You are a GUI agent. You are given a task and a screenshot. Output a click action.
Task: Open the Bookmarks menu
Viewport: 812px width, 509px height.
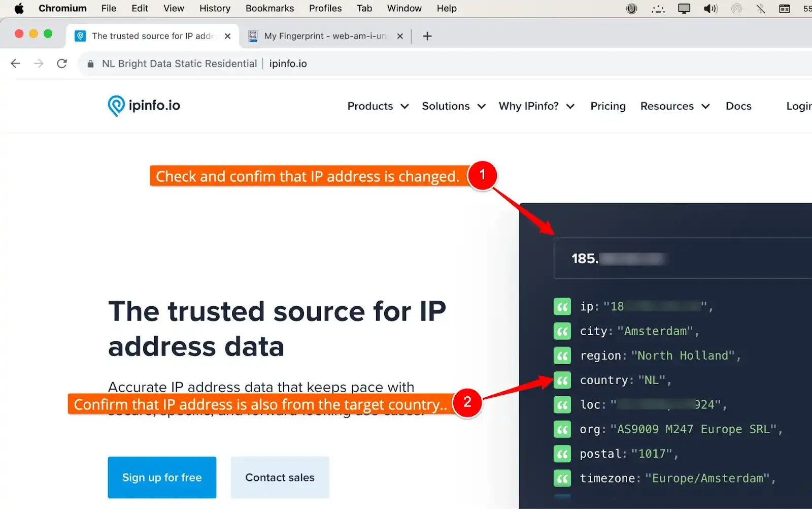click(269, 8)
